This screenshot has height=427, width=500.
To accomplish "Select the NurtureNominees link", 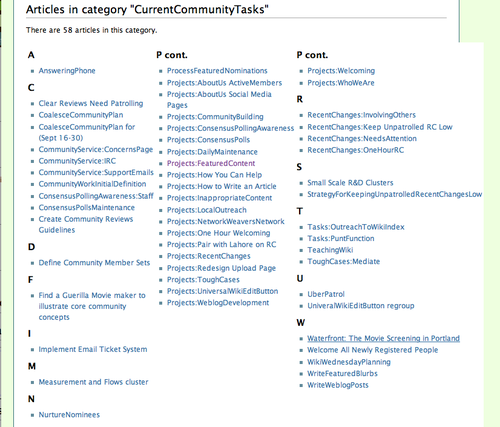I will pos(69,415).
